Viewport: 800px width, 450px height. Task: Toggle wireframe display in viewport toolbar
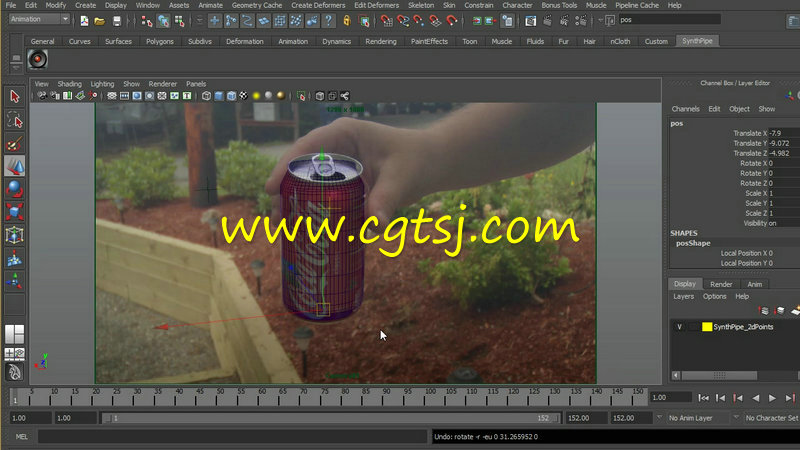coord(206,96)
